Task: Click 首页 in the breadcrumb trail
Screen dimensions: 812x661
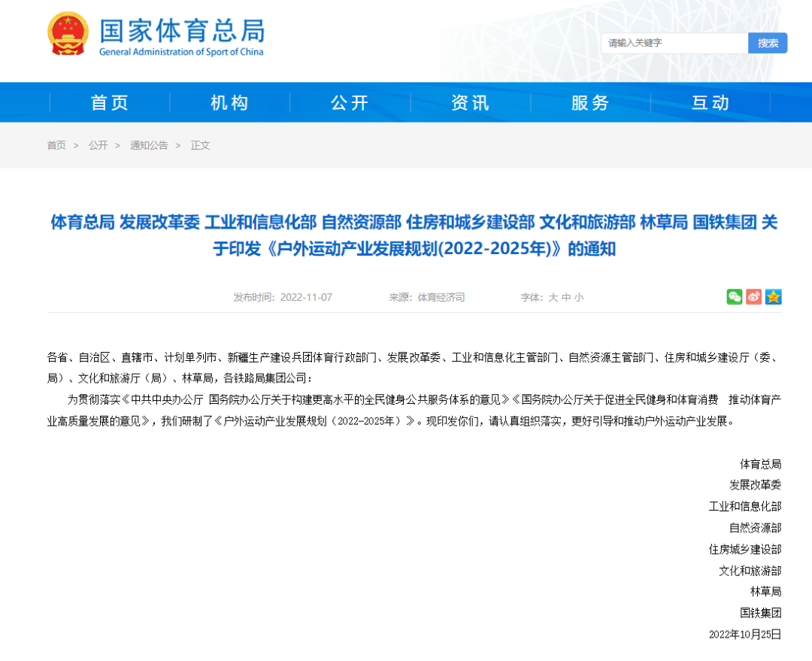Action: 56,145
